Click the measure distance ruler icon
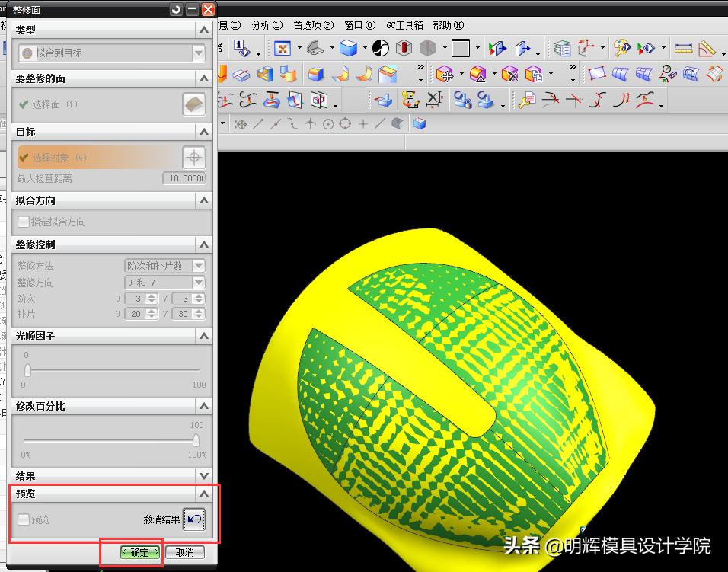728x572 pixels. 683,49
